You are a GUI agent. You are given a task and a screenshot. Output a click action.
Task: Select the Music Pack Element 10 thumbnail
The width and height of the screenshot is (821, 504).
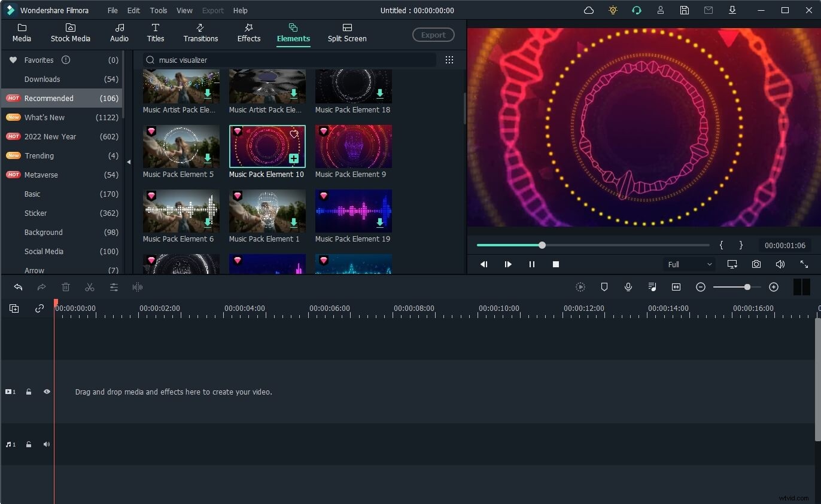267,146
